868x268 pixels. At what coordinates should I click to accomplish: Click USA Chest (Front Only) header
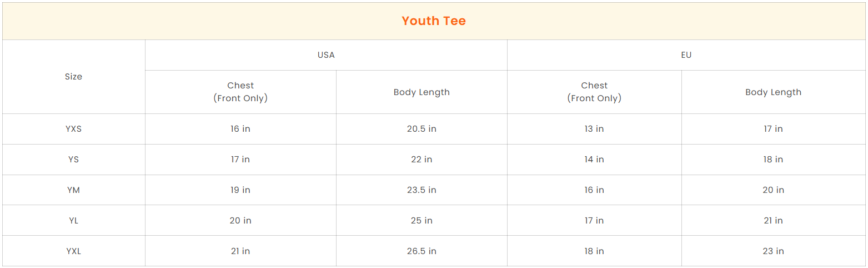click(240, 92)
